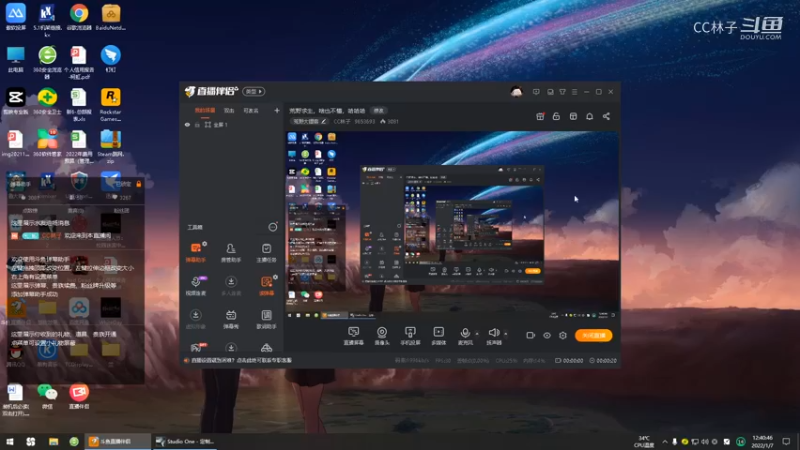The height and width of the screenshot is (450, 800).
Task: Expand microphone options arrow
Action: pos(477,334)
